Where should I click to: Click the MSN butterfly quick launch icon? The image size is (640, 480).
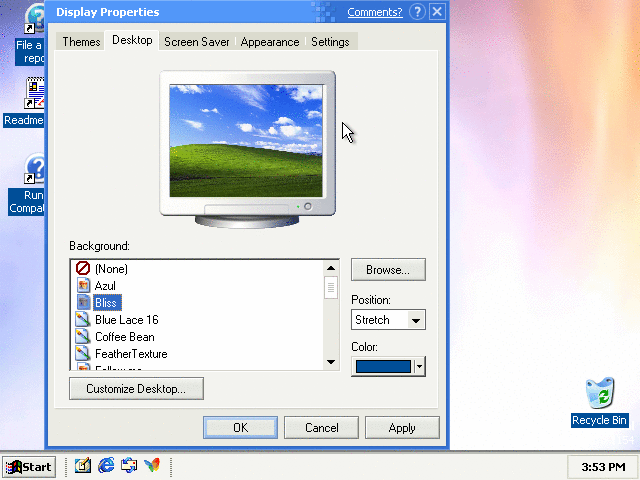(152, 465)
